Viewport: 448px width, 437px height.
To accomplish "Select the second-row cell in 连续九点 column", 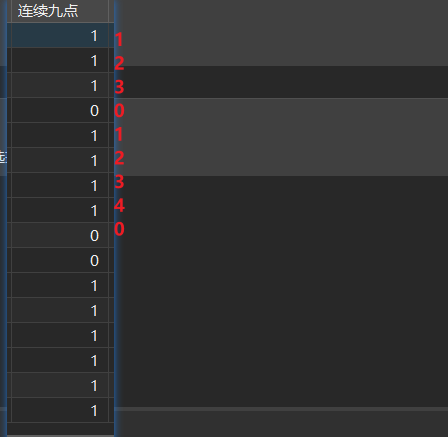I will pos(60,60).
